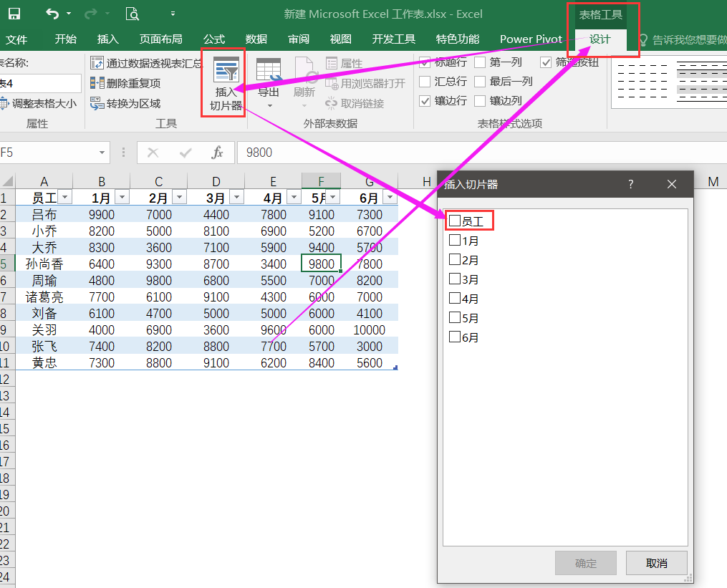Open the 4月 column filter dropdown
The height and width of the screenshot is (588, 727).
coord(294,197)
